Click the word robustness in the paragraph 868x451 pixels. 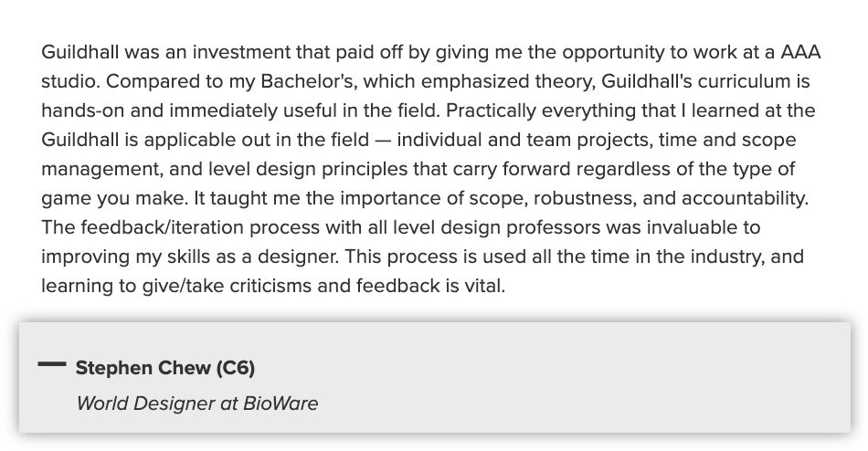click(x=585, y=199)
